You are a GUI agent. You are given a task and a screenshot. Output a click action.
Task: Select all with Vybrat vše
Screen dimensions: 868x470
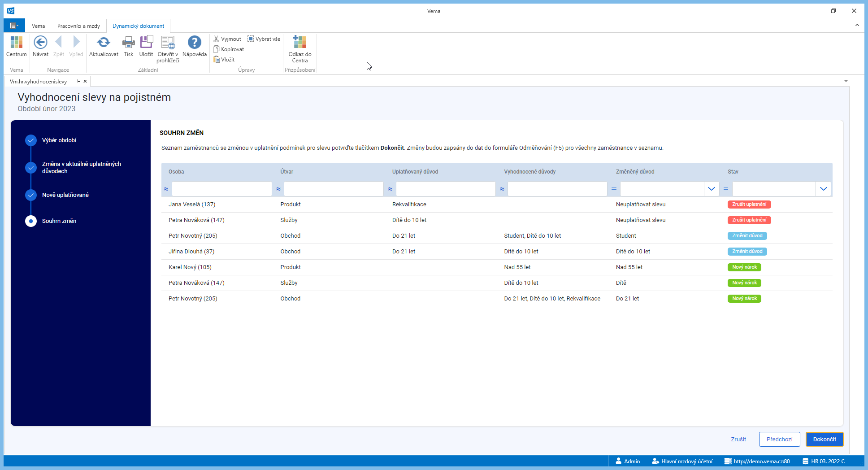pos(264,39)
